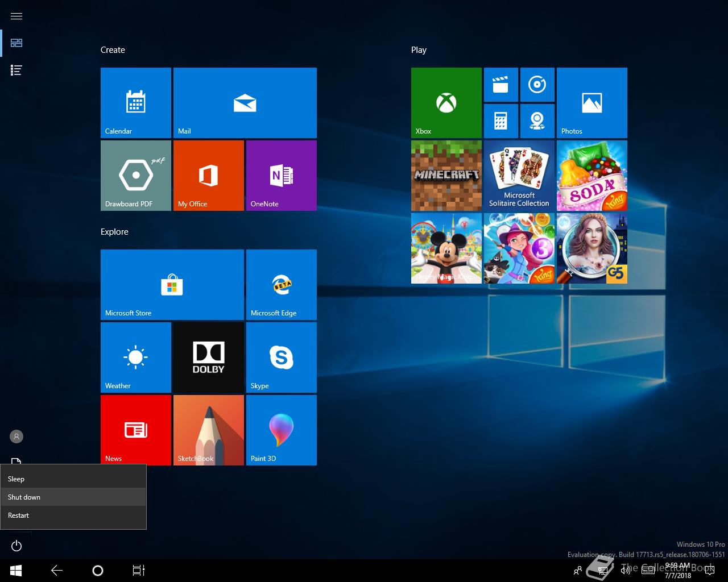The width and height of the screenshot is (728, 582).
Task: Click the Explore group header
Action: tap(114, 232)
